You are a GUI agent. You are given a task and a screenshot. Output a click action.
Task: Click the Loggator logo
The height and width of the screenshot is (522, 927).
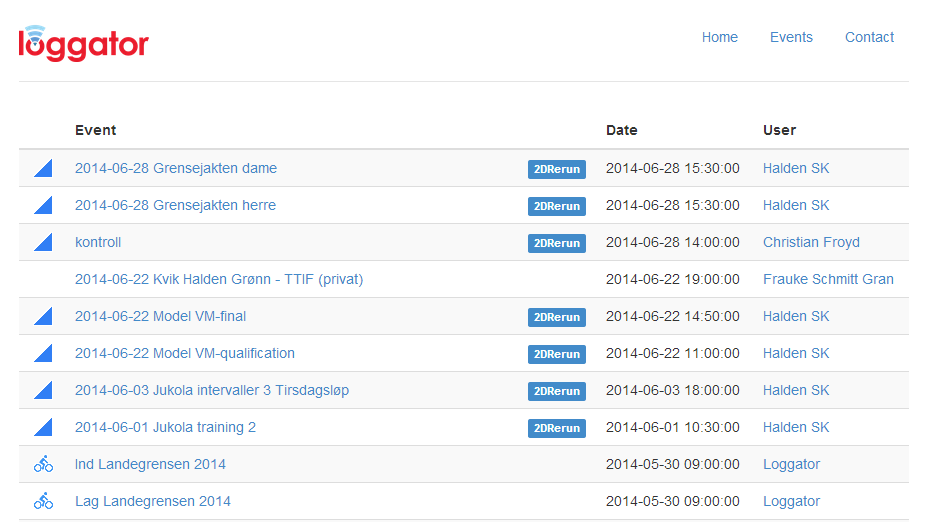[x=83, y=44]
